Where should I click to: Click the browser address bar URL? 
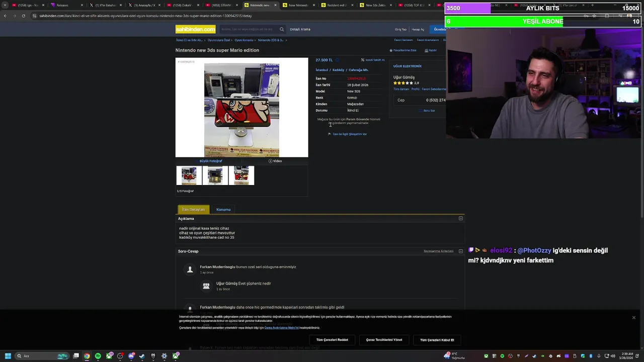(x=145, y=16)
